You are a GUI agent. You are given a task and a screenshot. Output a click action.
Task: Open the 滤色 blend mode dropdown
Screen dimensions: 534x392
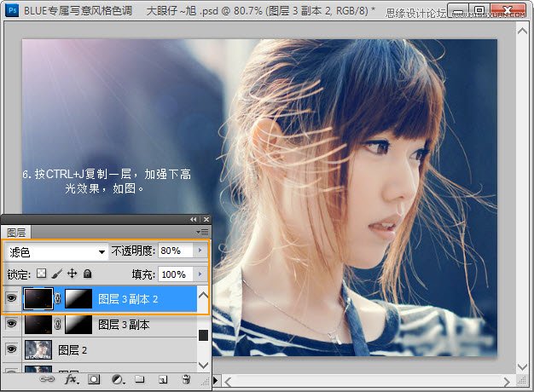pyautogui.click(x=56, y=251)
